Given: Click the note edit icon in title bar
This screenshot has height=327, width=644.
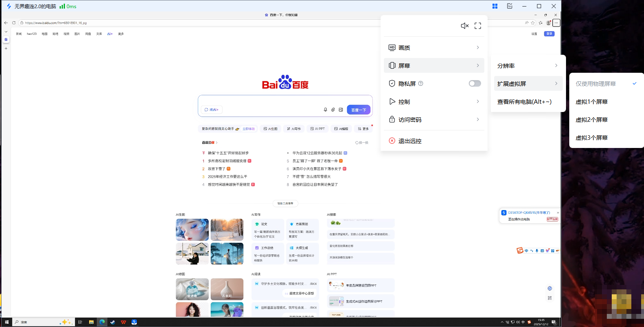Looking at the screenshot, I should [x=510, y=6].
